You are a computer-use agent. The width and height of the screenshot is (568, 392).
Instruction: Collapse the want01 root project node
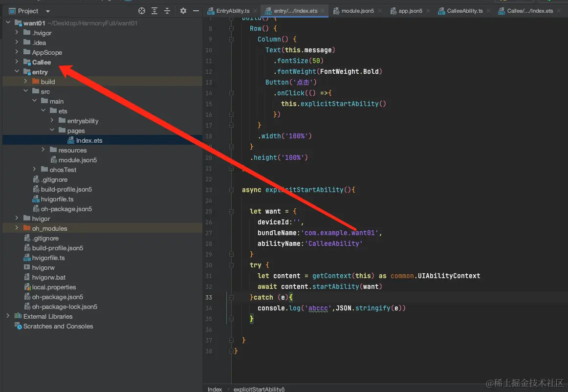[x=8, y=23]
